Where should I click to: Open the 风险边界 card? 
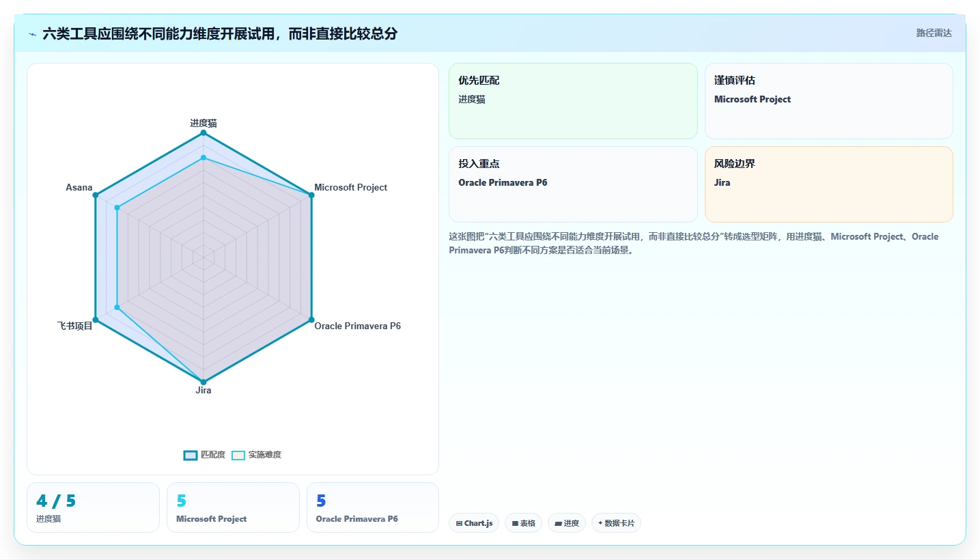[x=828, y=184]
